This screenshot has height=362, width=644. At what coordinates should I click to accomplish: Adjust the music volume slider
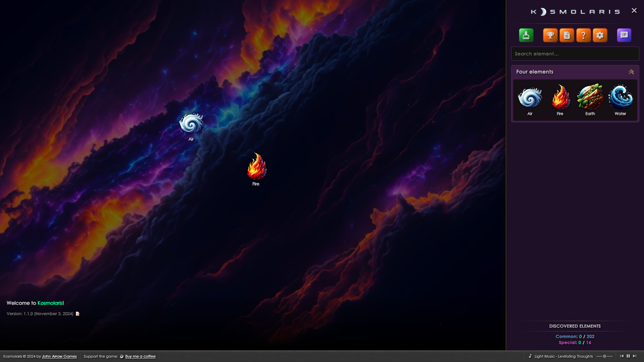click(604, 356)
